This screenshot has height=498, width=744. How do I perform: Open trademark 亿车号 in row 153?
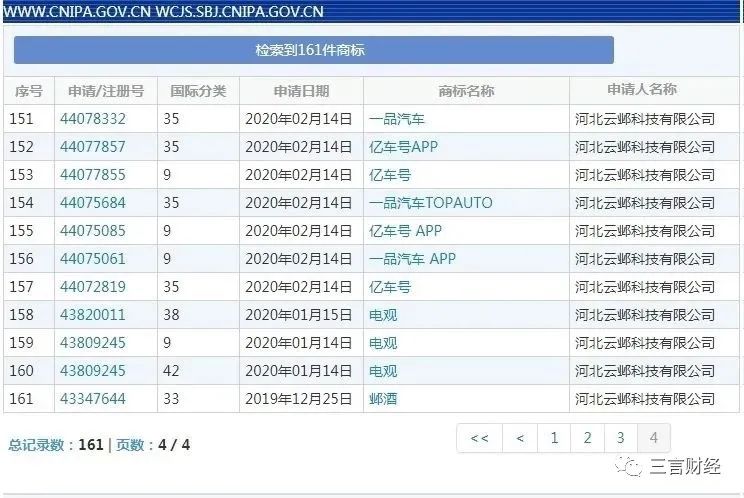click(390, 175)
